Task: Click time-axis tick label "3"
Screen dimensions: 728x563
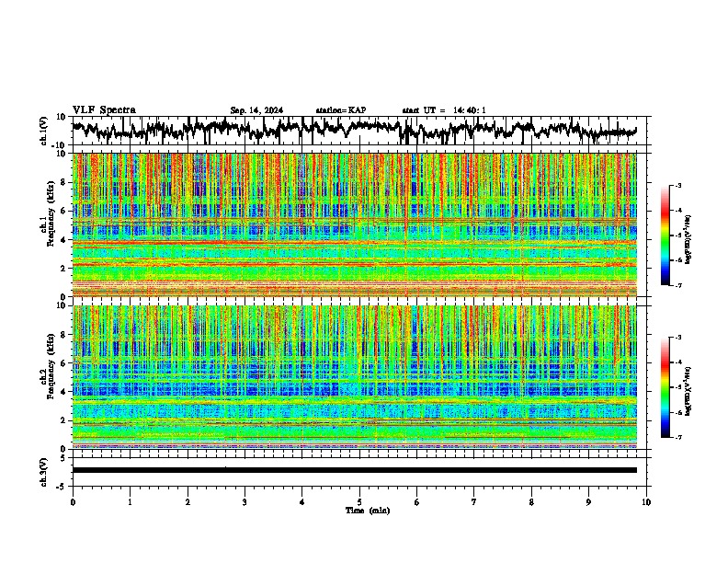Action: (245, 502)
